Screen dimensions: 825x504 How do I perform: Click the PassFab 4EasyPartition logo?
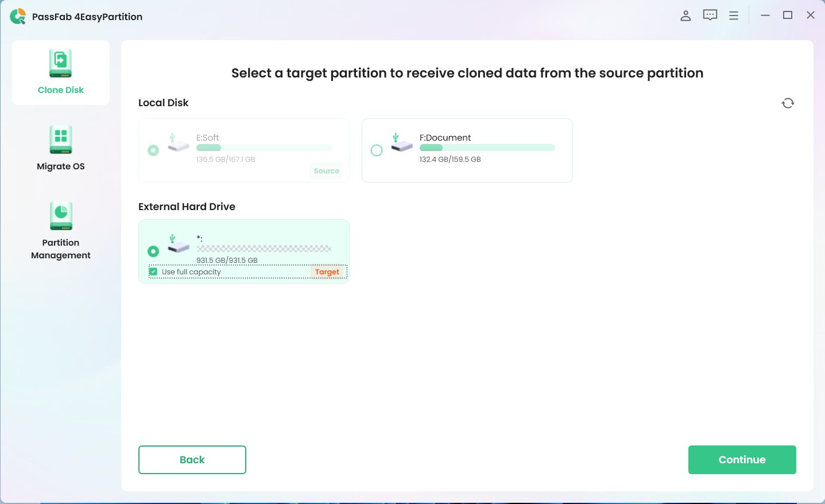17,16
